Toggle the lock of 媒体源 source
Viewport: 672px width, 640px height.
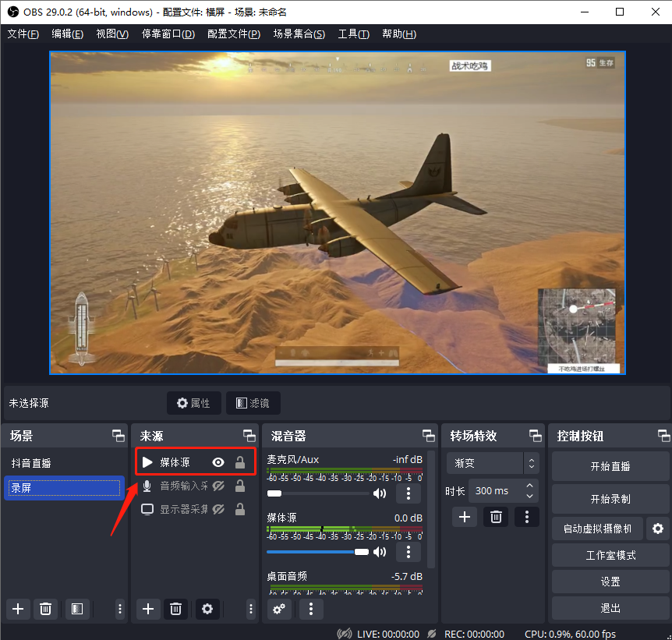pyautogui.click(x=240, y=462)
